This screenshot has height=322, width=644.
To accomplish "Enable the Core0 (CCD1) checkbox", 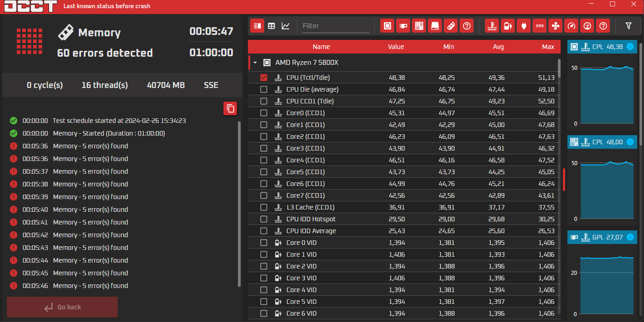I will coord(264,113).
